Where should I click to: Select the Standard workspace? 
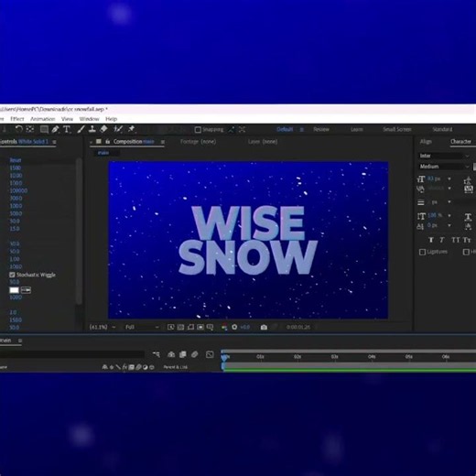pos(442,129)
